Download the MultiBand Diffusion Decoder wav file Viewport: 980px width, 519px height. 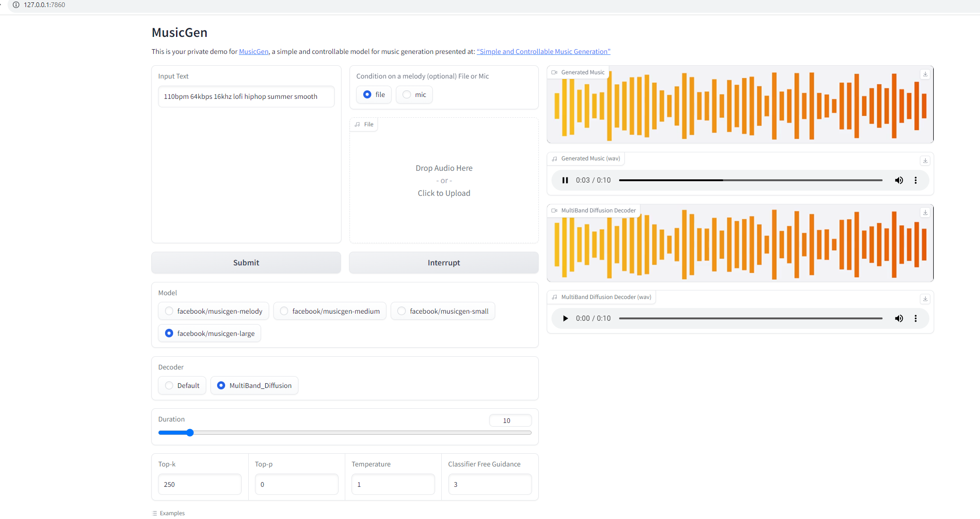coord(925,299)
